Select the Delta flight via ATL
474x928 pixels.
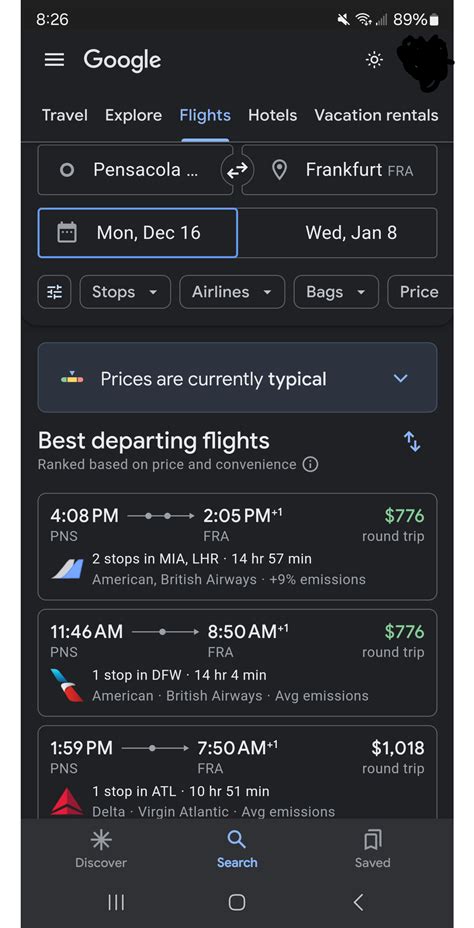click(237, 772)
